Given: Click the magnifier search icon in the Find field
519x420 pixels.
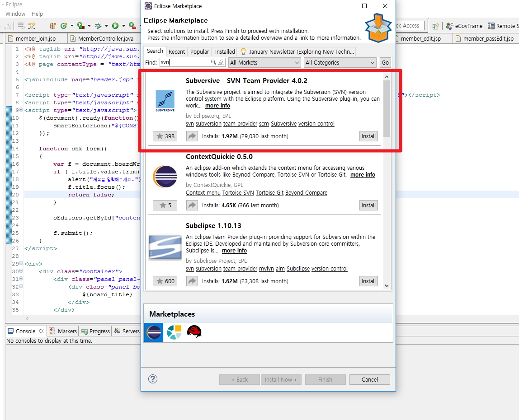Looking at the screenshot, I should (213, 62).
